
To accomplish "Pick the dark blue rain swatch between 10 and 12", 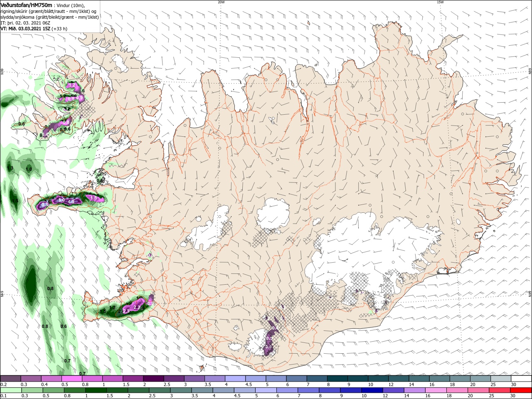I will pyautogui.click(x=372, y=390).
